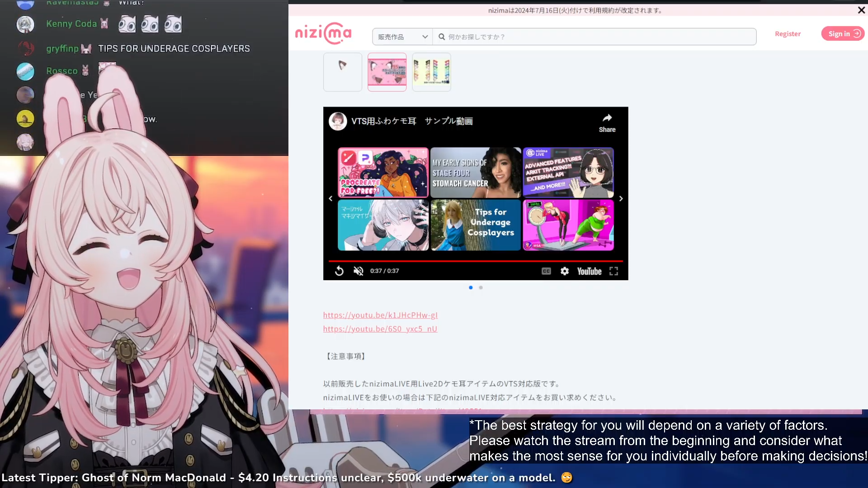This screenshot has width=868, height=488.
Task: Select the pink ears product thumbnail
Action: pyautogui.click(x=387, y=72)
